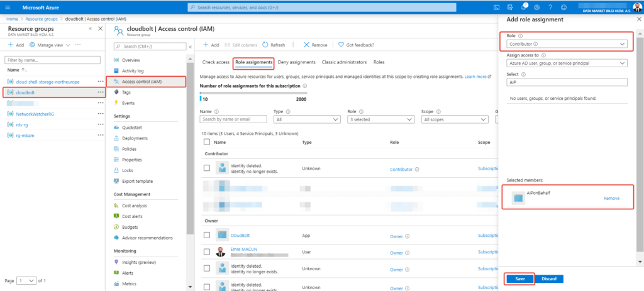This screenshot has height=291, width=644.
Task: Click Remove next to AIPonBehalf
Action: (611, 198)
